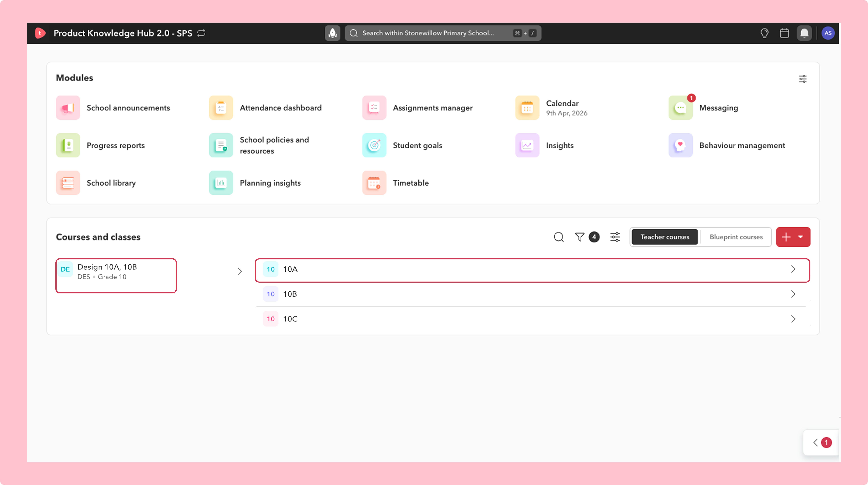Click the 9th Apr, 2026 calendar date
868x485 pixels.
click(x=567, y=113)
